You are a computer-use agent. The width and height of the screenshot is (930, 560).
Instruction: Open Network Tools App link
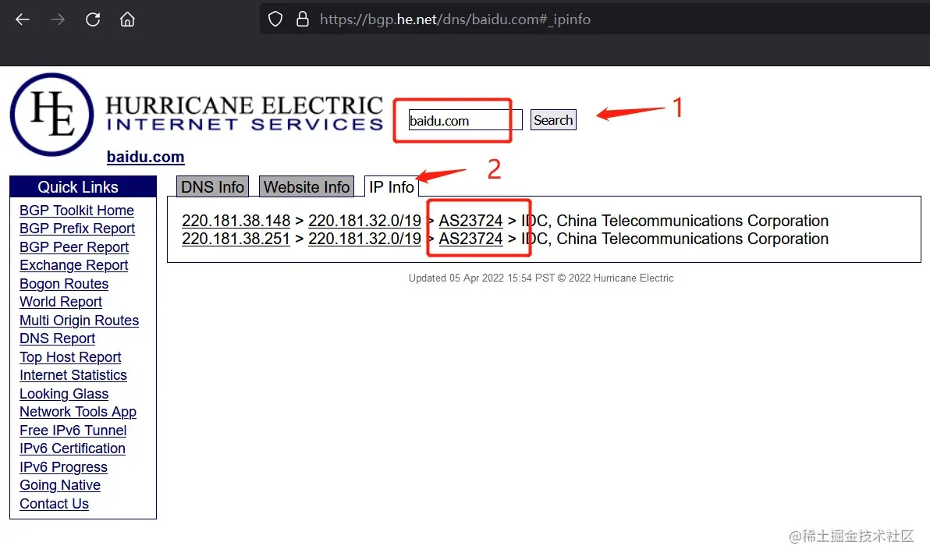click(78, 412)
